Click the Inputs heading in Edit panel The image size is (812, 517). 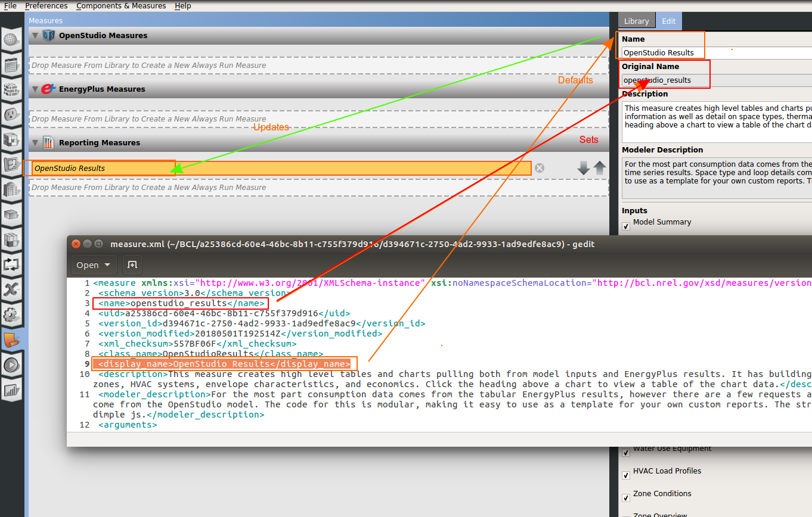coord(634,210)
